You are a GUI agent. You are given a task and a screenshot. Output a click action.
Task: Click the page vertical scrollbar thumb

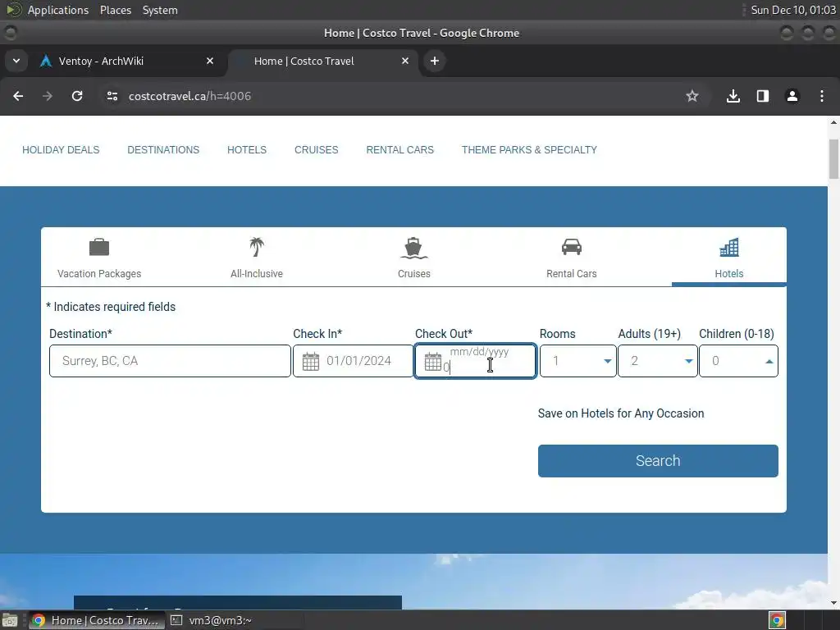click(833, 159)
